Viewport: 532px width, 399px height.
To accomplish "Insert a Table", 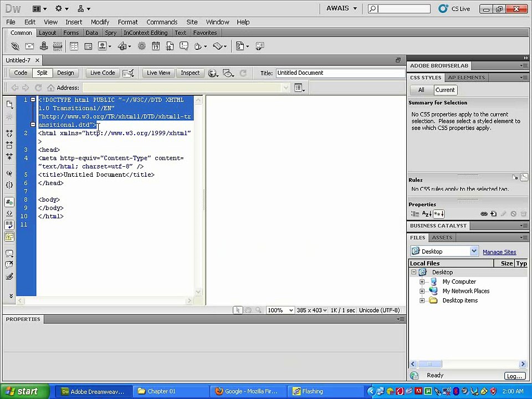I will 74,46.
